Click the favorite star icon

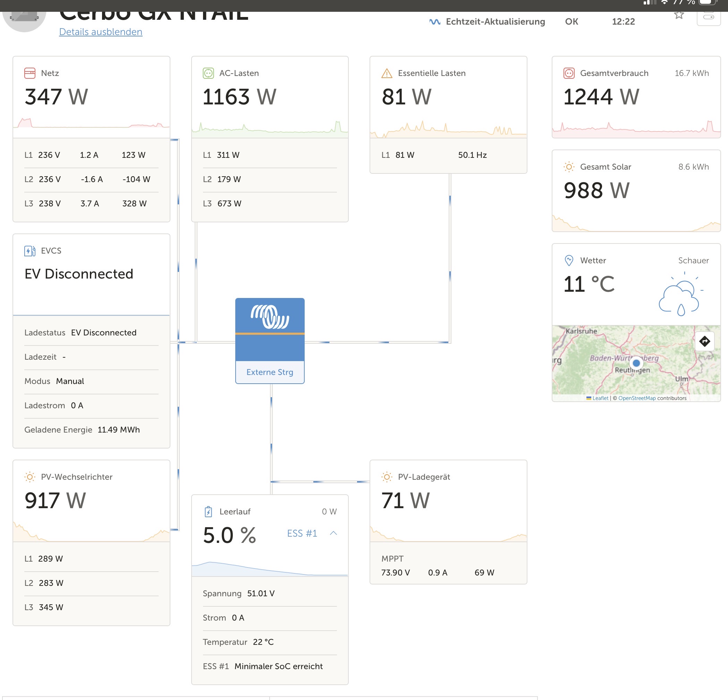pos(679,15)
